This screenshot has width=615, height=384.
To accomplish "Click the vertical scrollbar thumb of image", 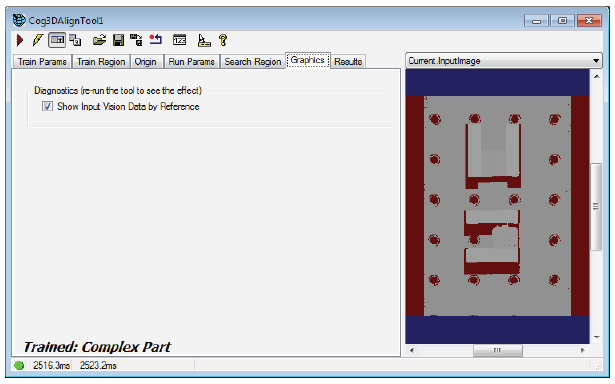I will point(596,207).
